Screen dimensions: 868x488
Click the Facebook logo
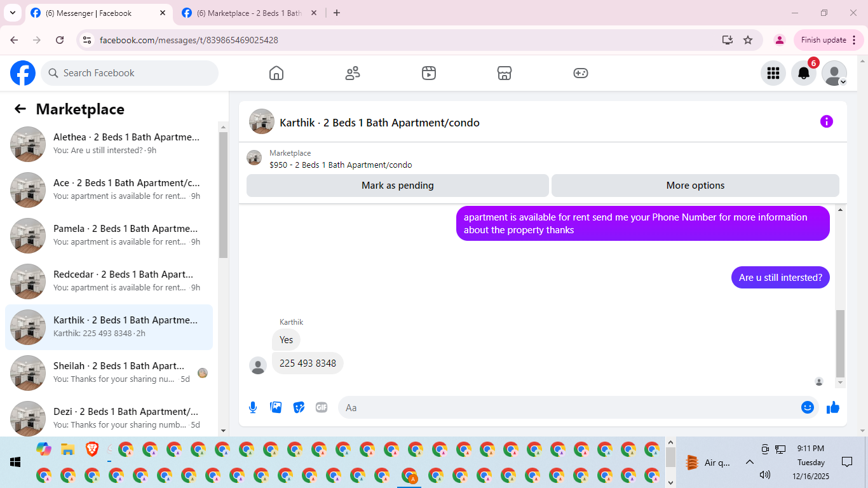coord(23,73)
